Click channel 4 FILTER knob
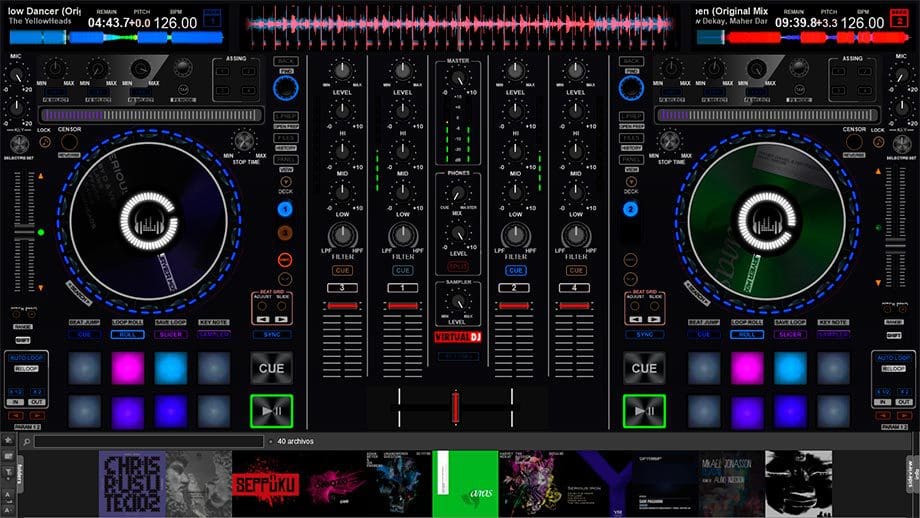Screen dimensions: 920x518 (576, 235)
